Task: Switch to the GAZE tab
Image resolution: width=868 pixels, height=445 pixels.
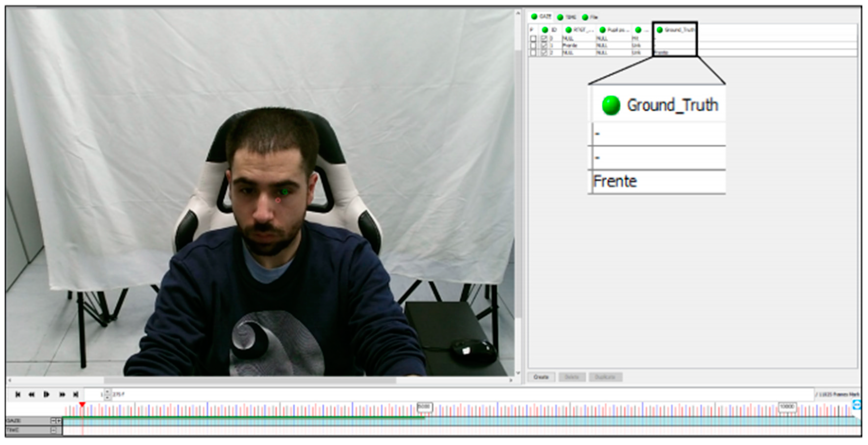Action: [541, 16]
